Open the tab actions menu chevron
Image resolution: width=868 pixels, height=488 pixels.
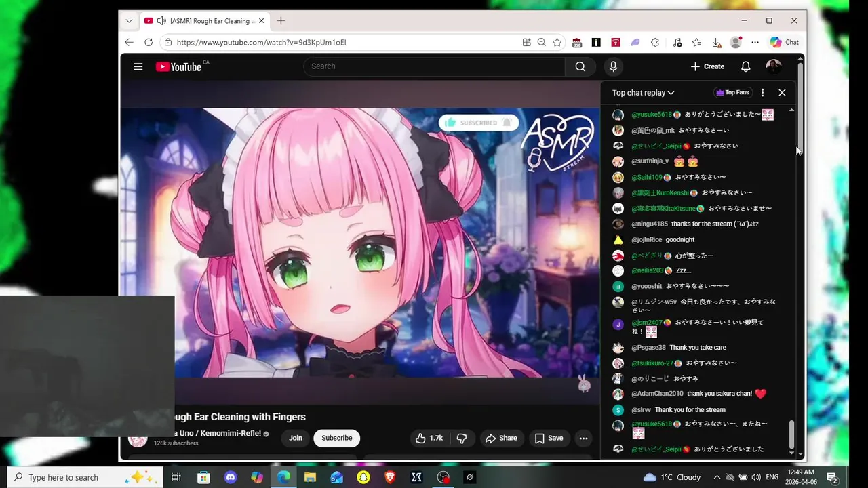click(129, 21)
